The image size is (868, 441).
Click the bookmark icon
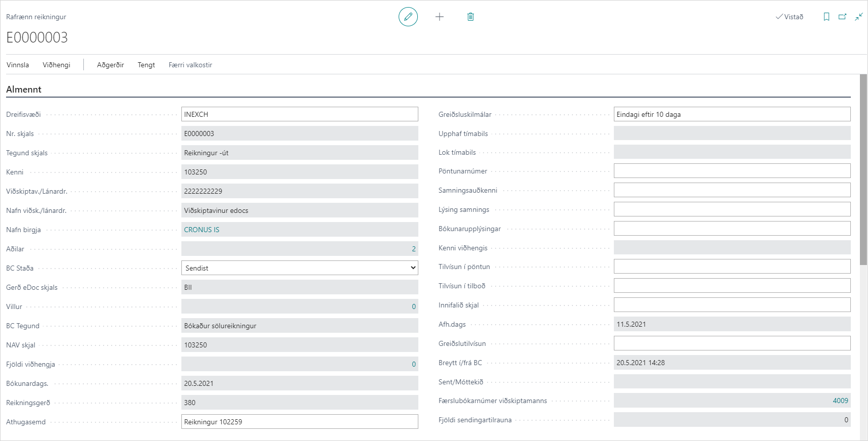pyautogui.click(x=827, y=17)
